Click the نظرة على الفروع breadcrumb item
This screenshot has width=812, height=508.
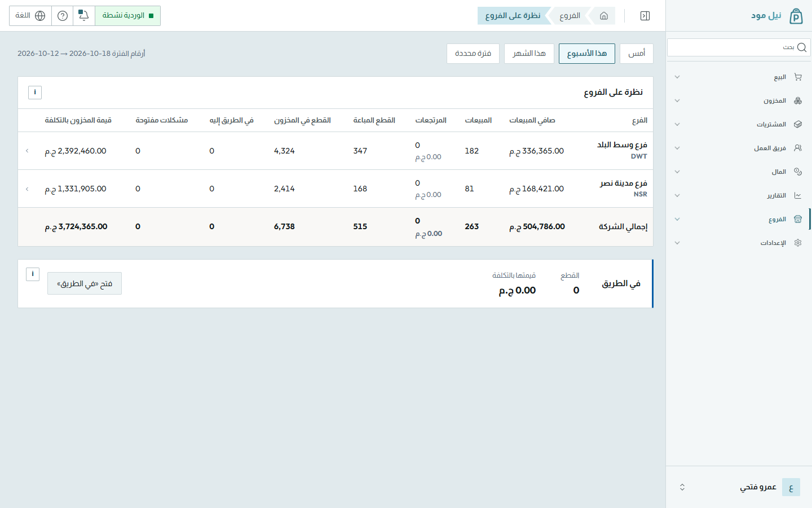(x=513, y=16)
